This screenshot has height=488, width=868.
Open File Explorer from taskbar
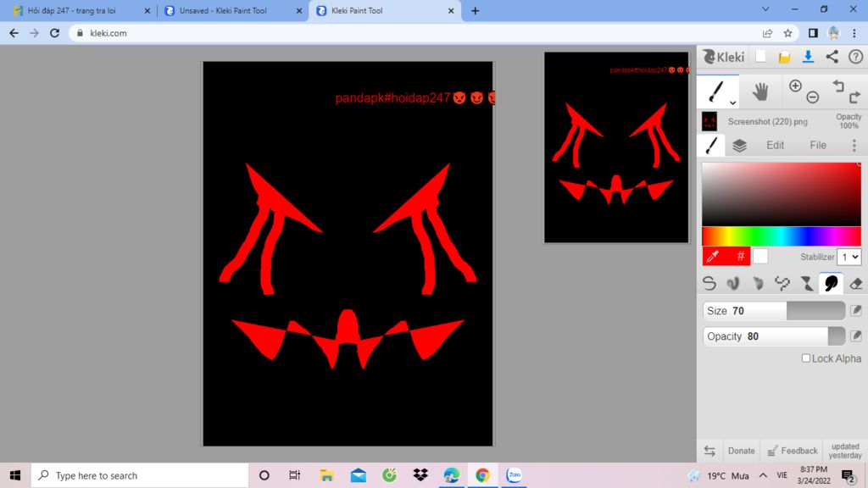click(326, 475)
